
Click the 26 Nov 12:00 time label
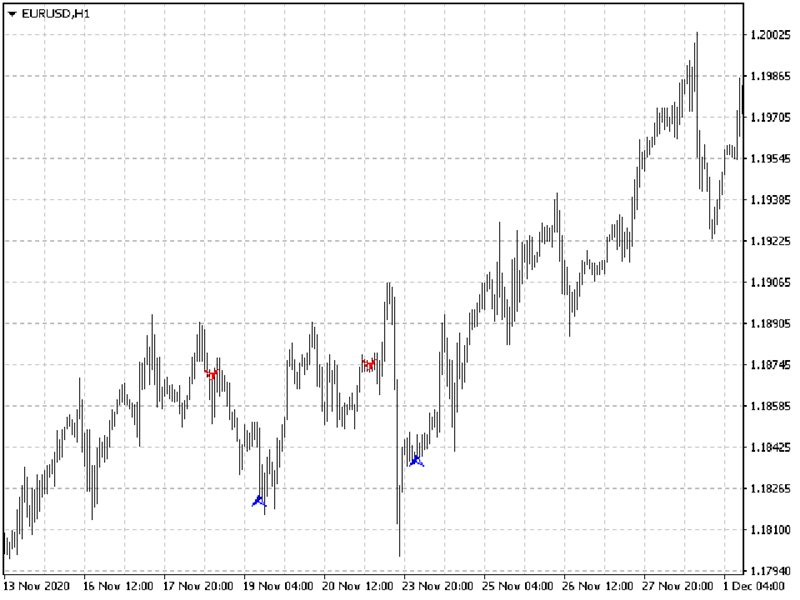[597, 586]
